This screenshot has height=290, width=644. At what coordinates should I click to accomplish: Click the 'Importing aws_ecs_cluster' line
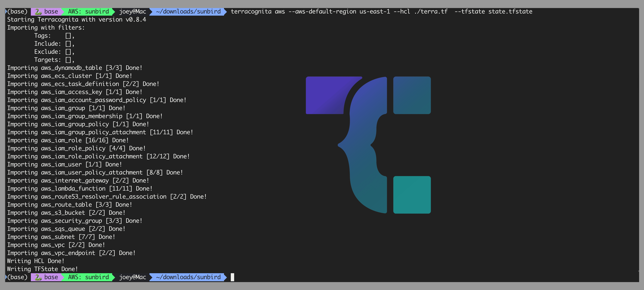click(69, 76)
